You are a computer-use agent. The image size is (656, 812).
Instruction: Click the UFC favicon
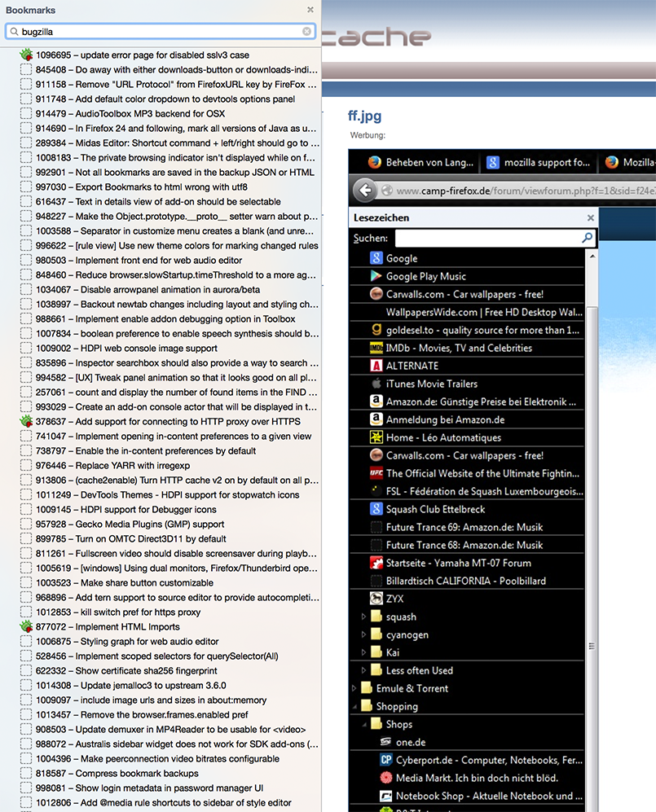[x=376, y=473]
